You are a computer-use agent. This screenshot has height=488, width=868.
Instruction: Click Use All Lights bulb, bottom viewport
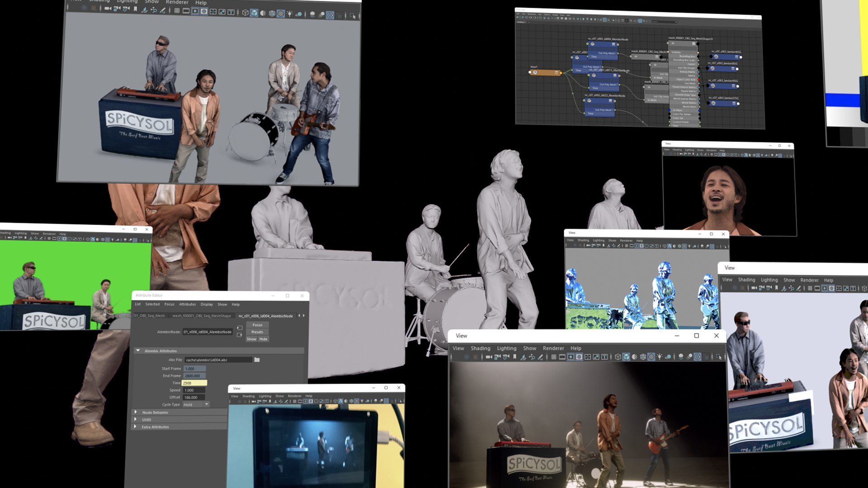click(x=660, y=357)
